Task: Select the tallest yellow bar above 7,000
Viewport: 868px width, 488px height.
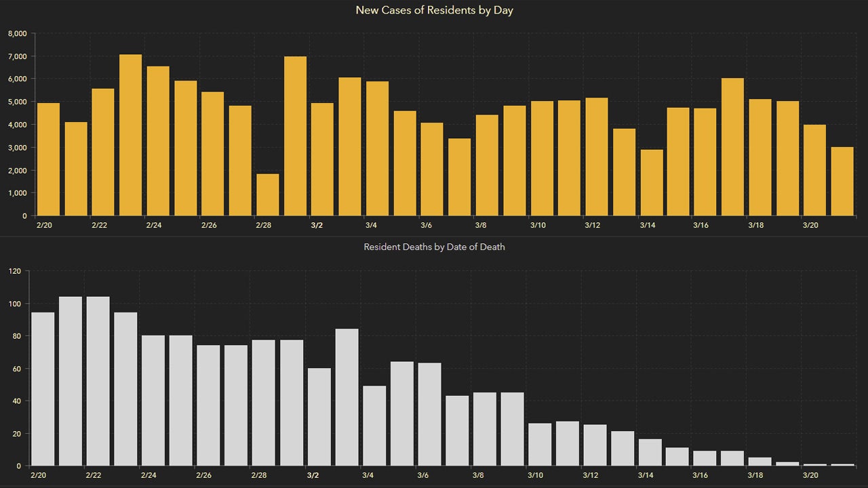Action: [x=130, y=135]
